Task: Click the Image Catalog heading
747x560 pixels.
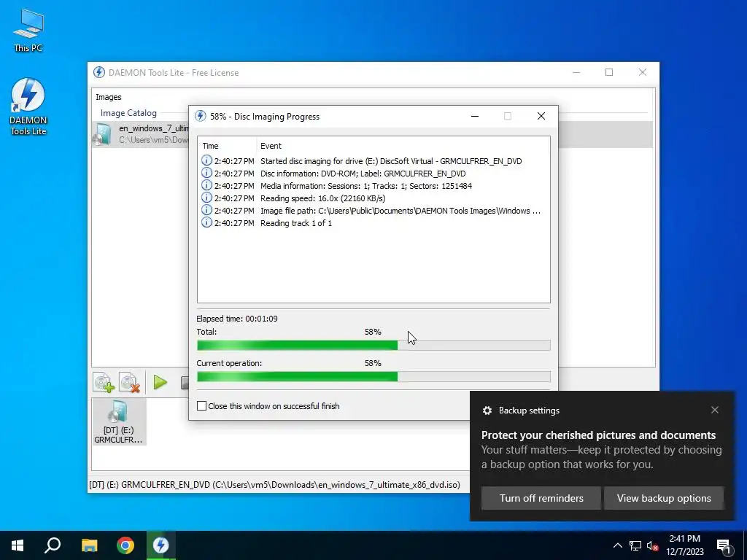Action: pyautogui.click(x=128, y=113)
